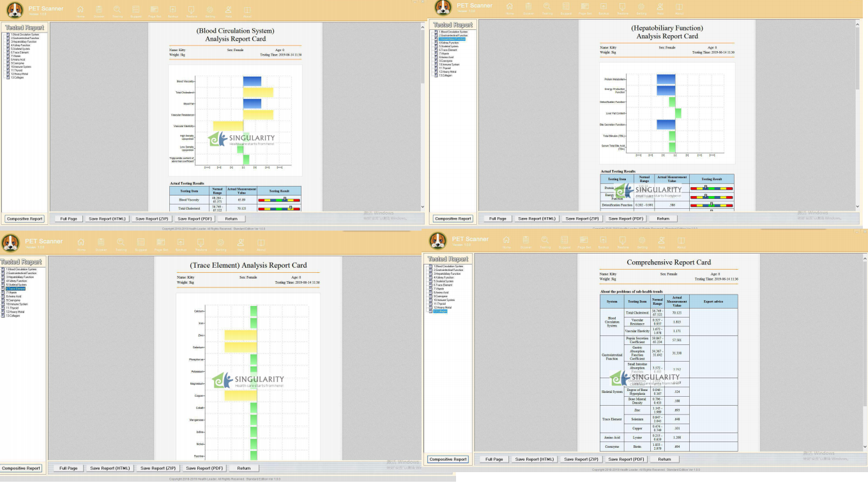Save Report (HTML) in Comprehensive Report window
Image resolution: width=868 pixels, height=483 pixels.
click(x=535, y=459)
